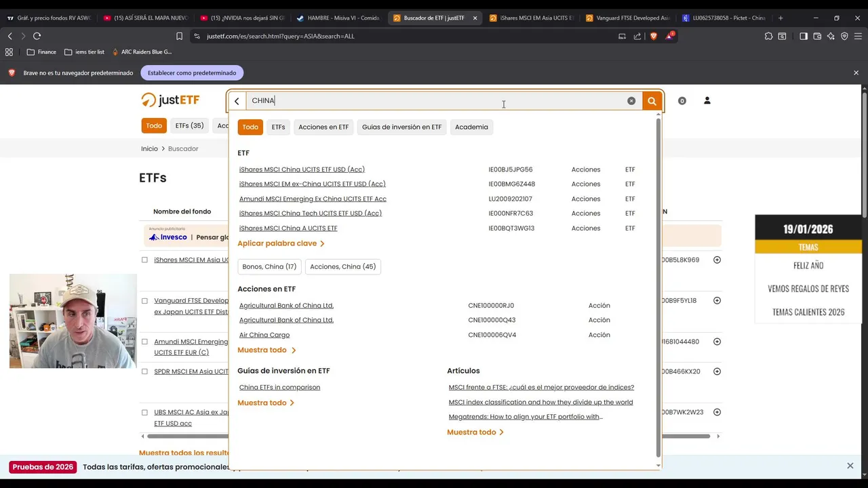This screenshot has width=868, height=488.
Task: Click 'Establecer como predeterminado' button
Action: click(x=192, y=73)
